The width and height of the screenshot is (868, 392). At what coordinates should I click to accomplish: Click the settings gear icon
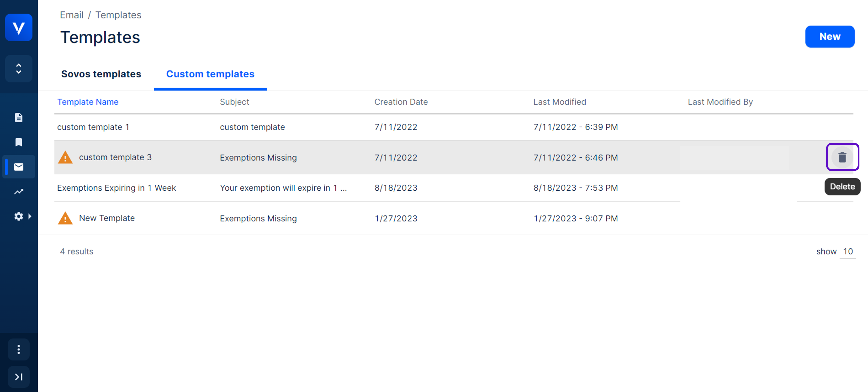[x=19, y=216]
